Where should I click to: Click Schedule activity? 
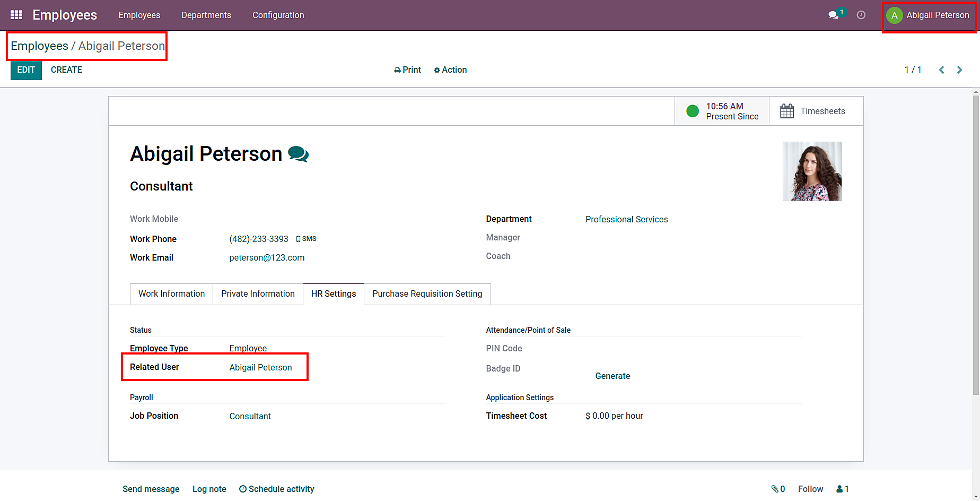tap(276, 489)
